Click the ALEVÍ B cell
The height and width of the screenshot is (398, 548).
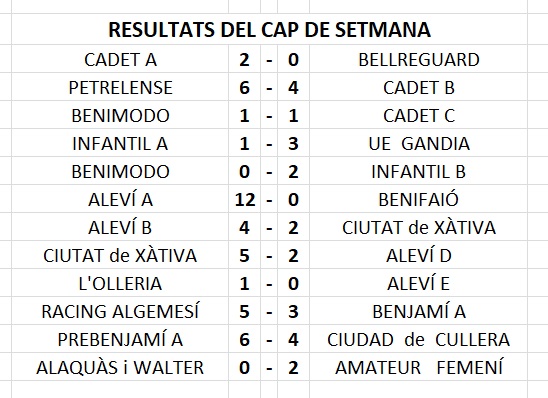point(120,227)
